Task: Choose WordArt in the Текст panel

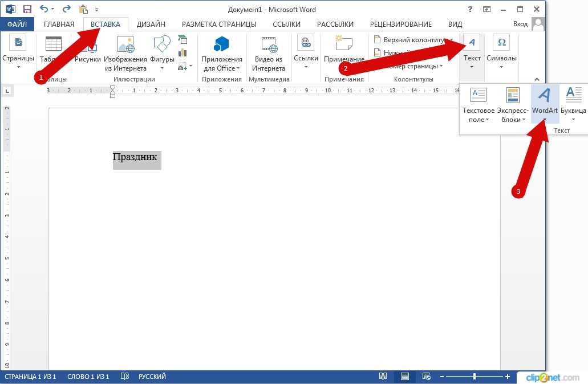Action: pos(545,104)
